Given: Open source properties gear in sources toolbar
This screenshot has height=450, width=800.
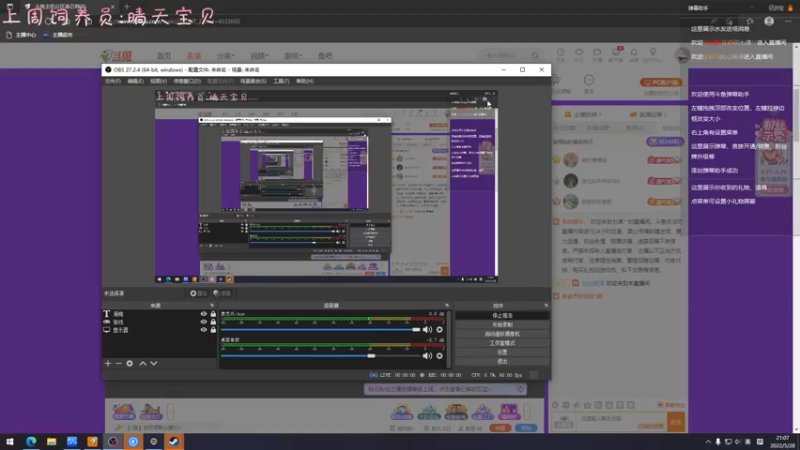Looking at the screenshot, I should tap(130, 363).
